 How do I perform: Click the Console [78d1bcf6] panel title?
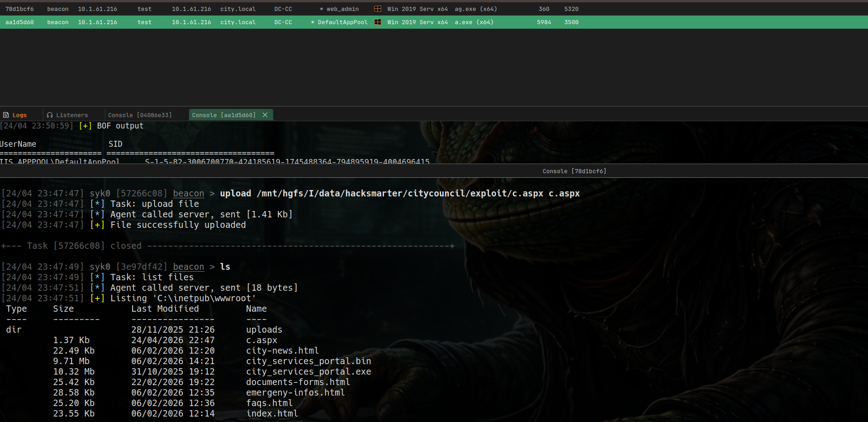point(574,171)
